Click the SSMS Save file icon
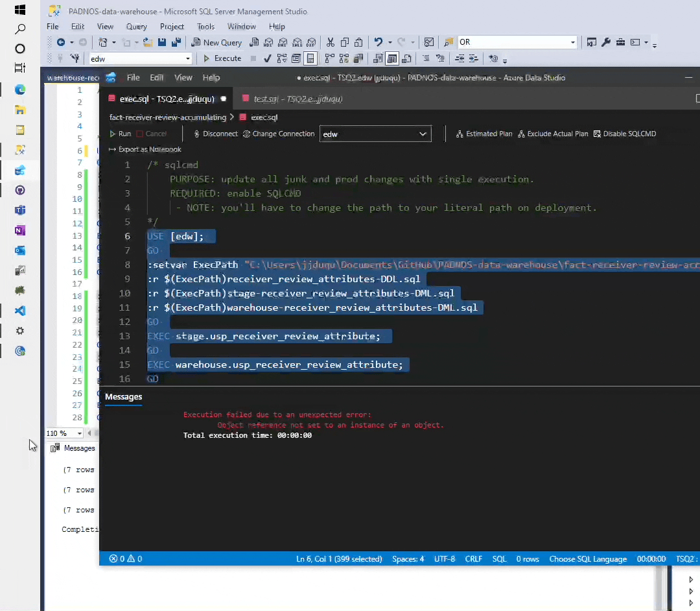Image resolution: width=700 pixels, height=611 pixels. [x=162, y=42]
